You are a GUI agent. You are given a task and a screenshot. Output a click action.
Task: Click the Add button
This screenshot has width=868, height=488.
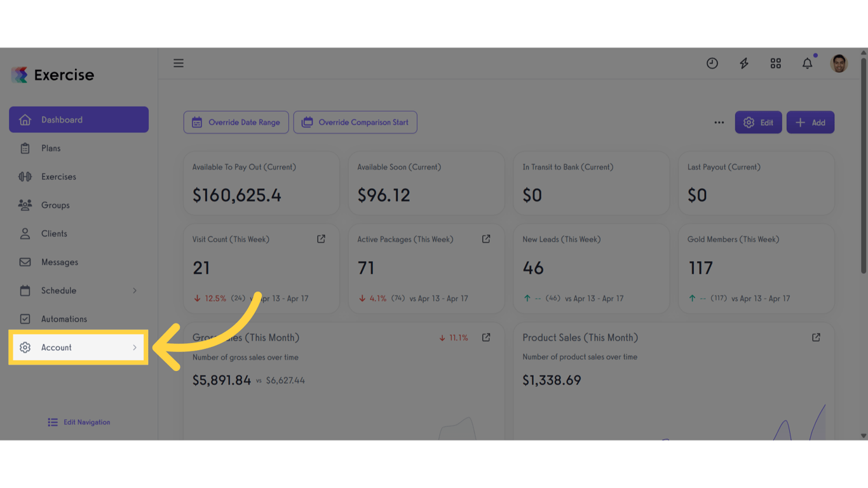810,123
